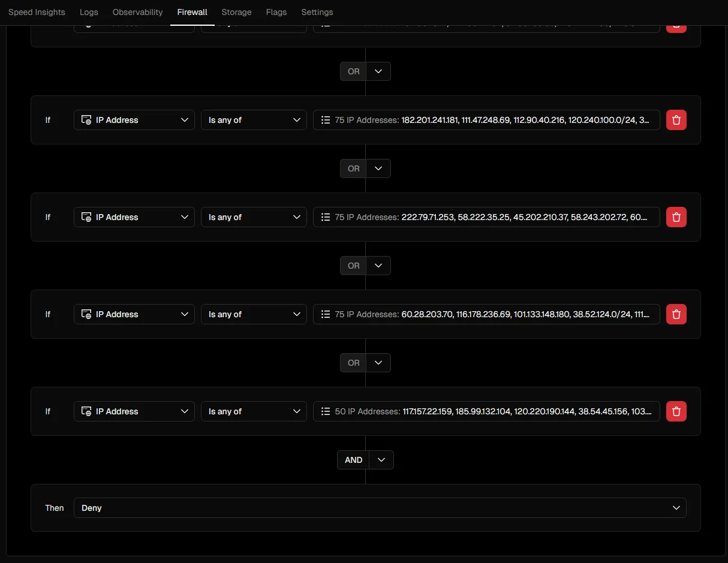728x563 pixels.
Task: Expand OR chevron directly above 50 IP Addresses rule
Action: click(x=378, y=363)
